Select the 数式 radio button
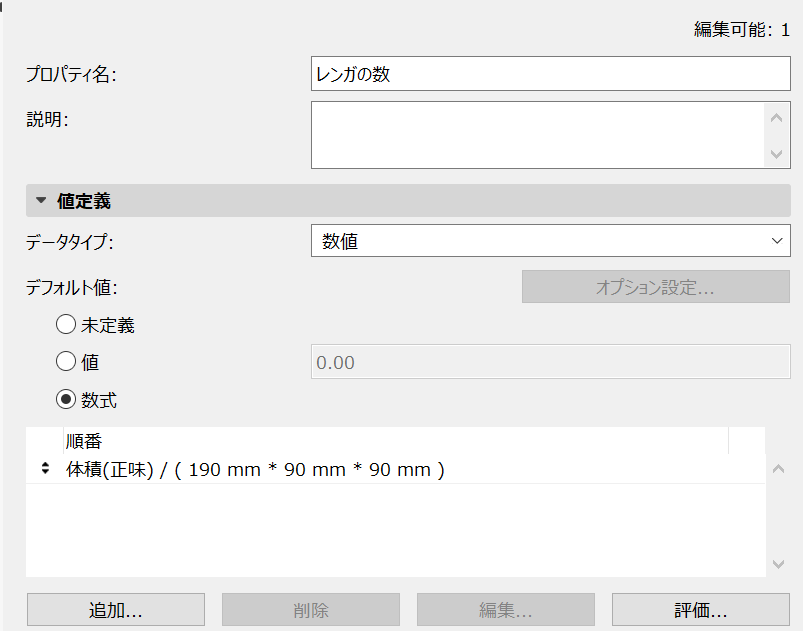The width and height of the screenshot is (803, 631). pyautogui.click(x=66, y=400)
